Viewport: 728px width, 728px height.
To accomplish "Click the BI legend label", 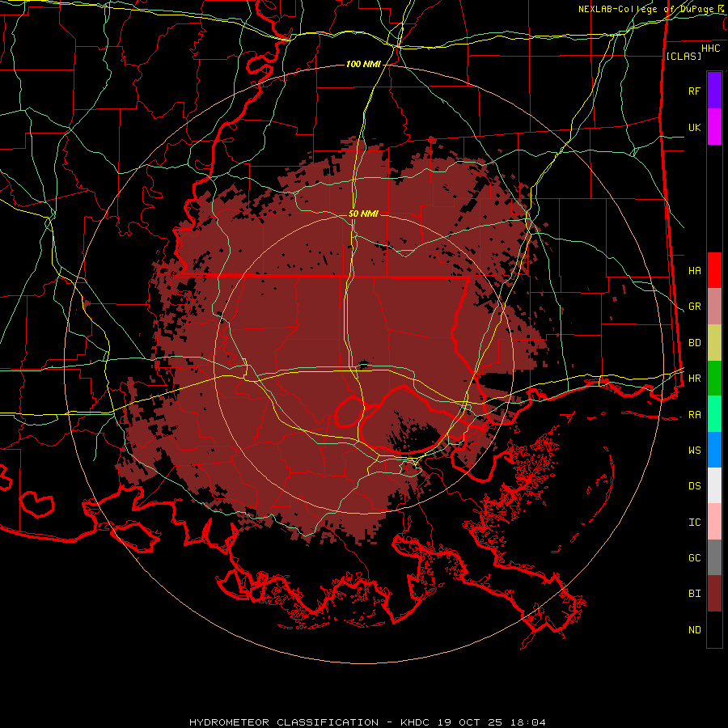I will pos(694,594).
